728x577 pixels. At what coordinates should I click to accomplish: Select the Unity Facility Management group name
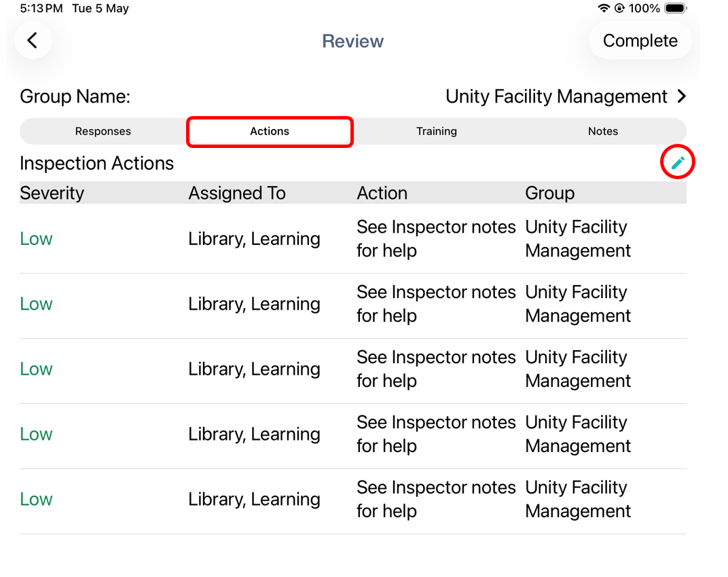coord(556,96)
